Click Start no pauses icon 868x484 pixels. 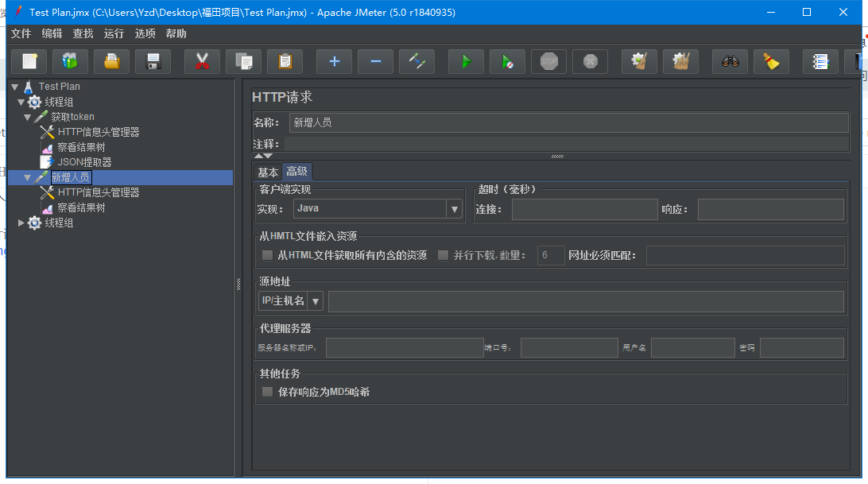pos(508,61)
